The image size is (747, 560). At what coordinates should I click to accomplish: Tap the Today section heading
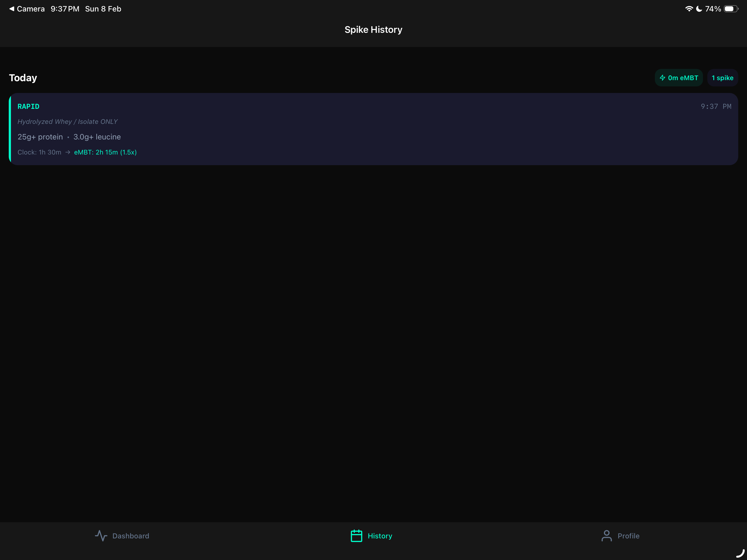click(23, 78)
